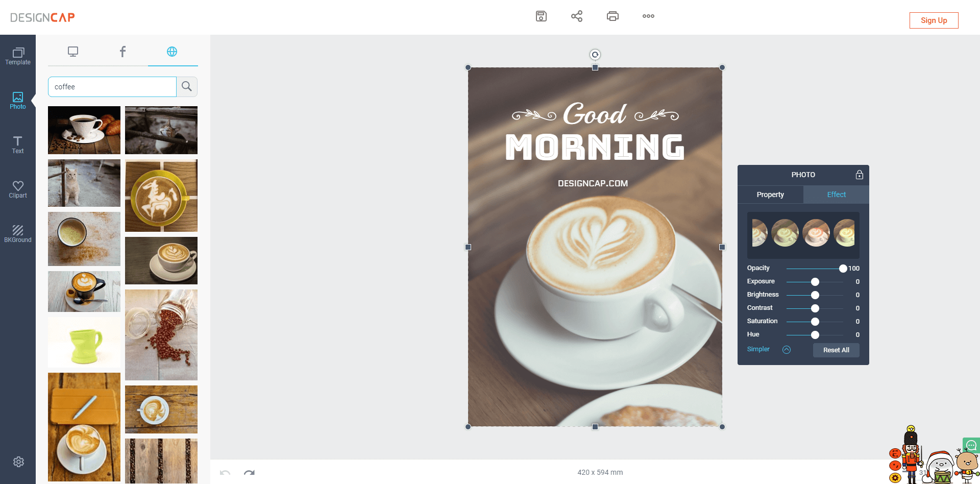This screenshot has height=484, width=980.
Task: Click the Simpler collapse arrow icon
Action: click(x=787, y=350)
